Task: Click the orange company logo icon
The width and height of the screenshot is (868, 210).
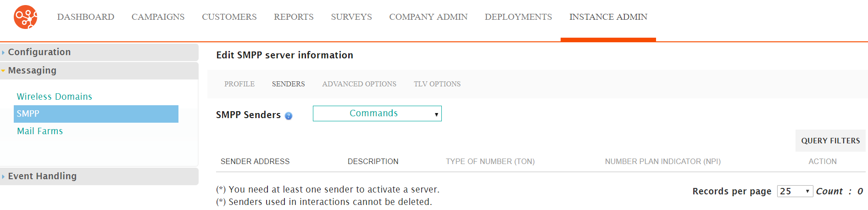Action: 26,17
